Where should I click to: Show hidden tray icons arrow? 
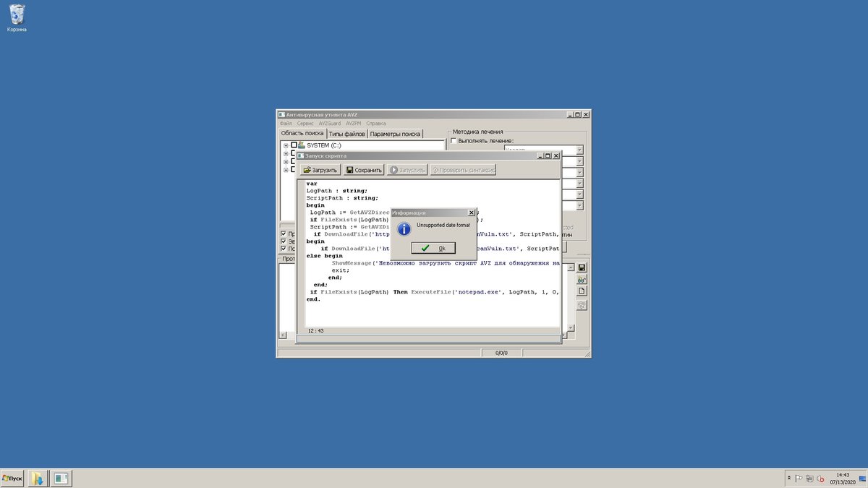tap(788, 479)
